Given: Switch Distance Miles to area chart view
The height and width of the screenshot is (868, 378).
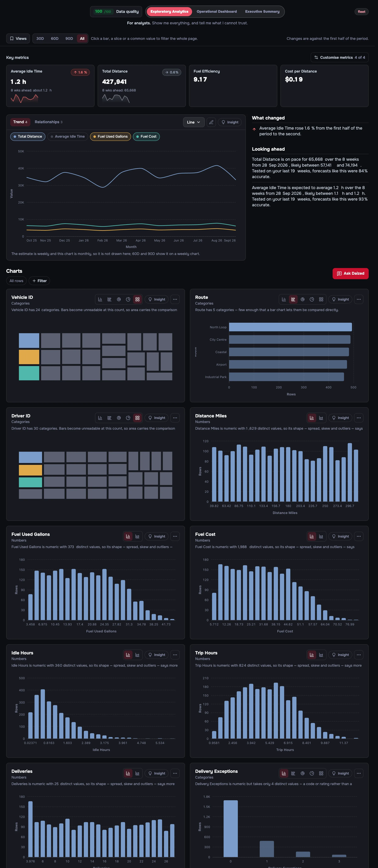Looking at the screenshot, I should (x=321, y=418).
